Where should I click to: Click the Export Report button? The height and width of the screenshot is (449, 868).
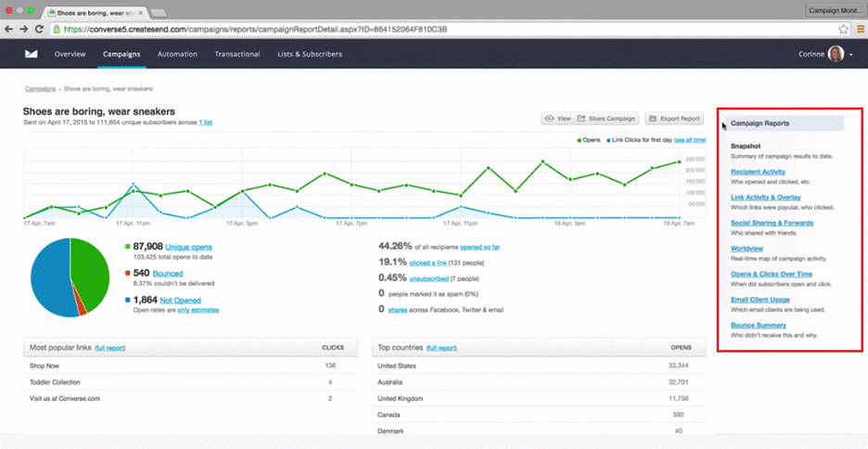point(674,119)
